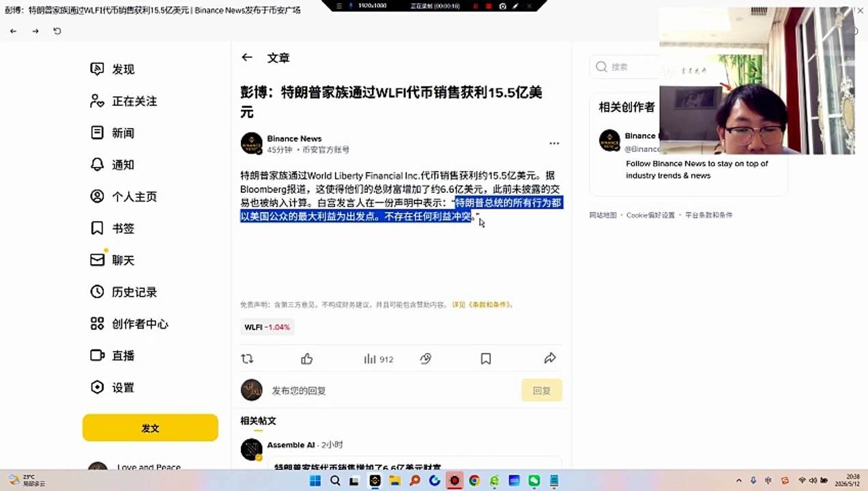Image resolution: width=868 pixels, height=491 pixels.
Task: Click the repost icon below the article
Action: [247, 359]
